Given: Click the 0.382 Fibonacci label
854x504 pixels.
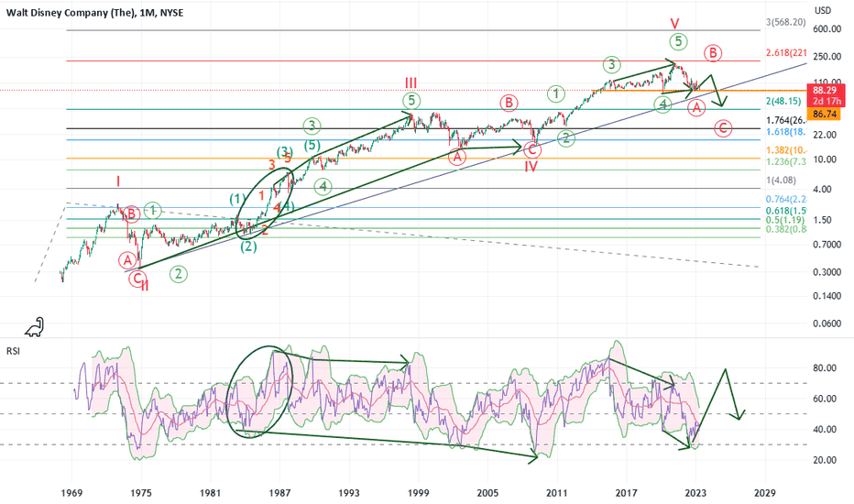Looking at the screenshot, I should 786,229.
